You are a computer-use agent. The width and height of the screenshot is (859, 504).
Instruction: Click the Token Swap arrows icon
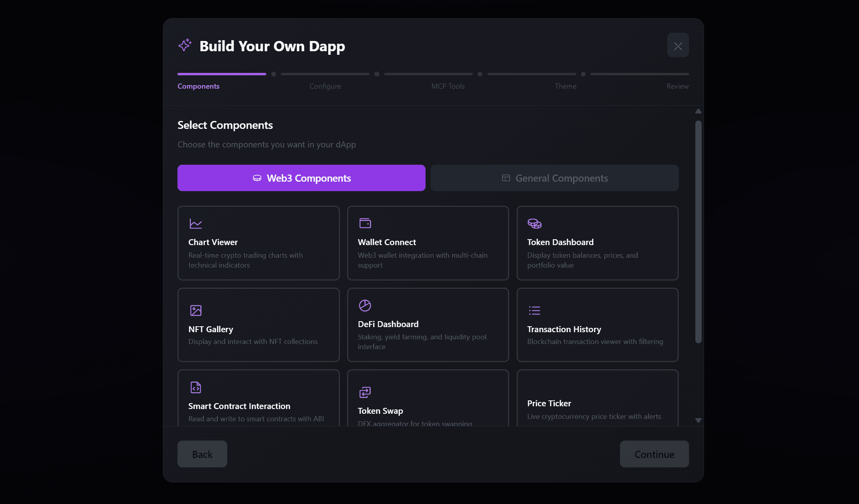[365, 392]
